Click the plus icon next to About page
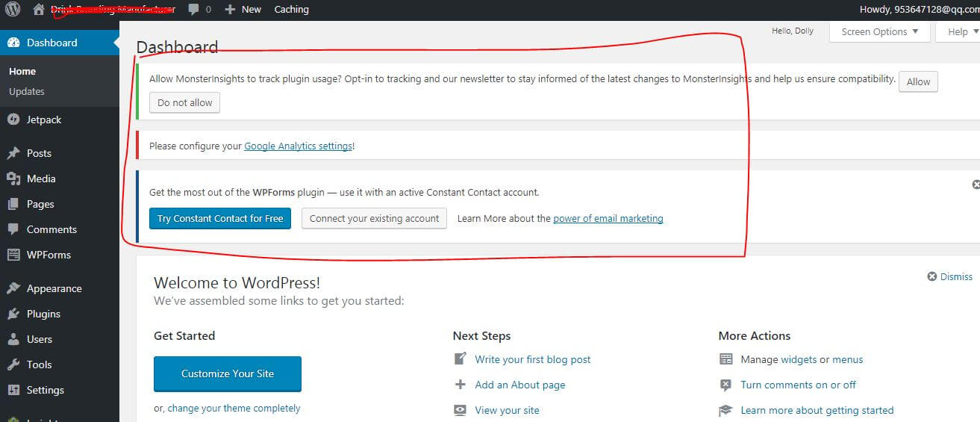The image size is (980, 422). 461,385
